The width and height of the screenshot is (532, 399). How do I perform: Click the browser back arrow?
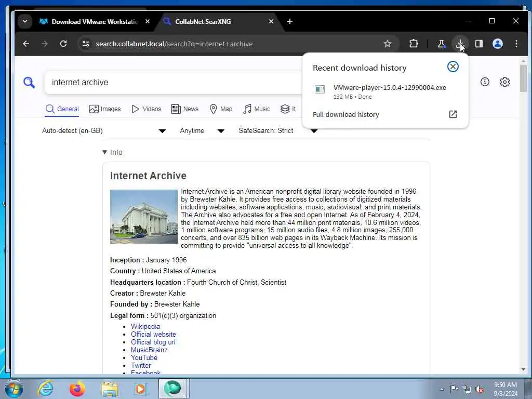pyautogui.click(x=26, y=44)
